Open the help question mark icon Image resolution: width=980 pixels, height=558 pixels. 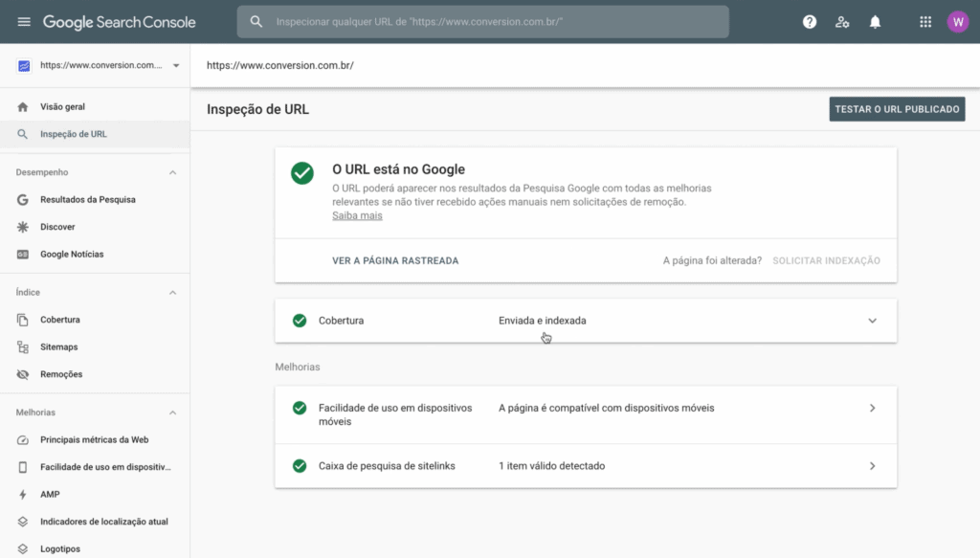tap(810, 22)
